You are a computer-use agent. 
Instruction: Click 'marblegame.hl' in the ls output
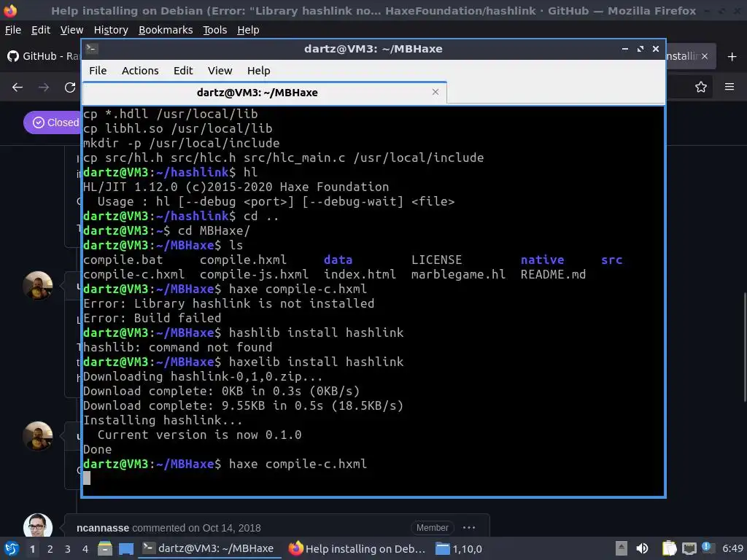tap(458, 274)
